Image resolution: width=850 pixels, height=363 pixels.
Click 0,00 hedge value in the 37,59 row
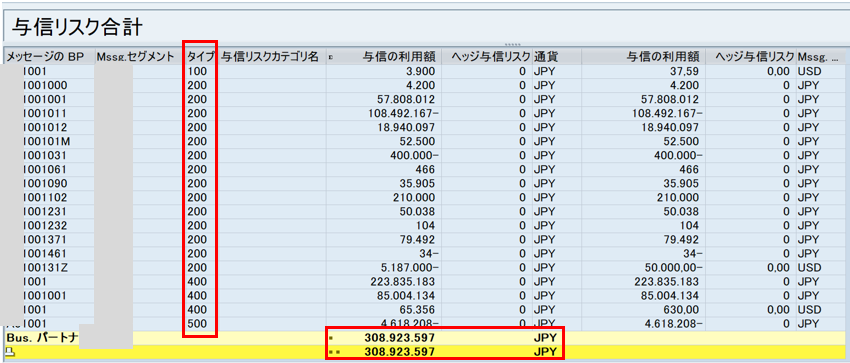tap(777, 71)
